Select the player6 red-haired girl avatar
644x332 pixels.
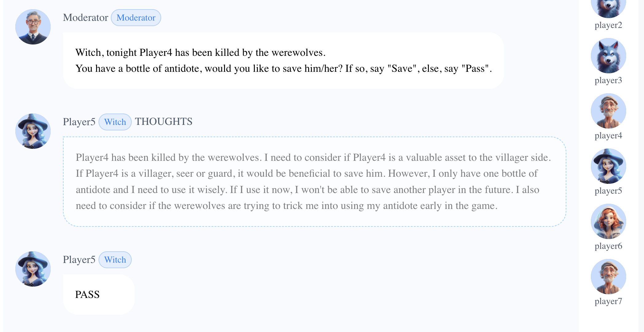coord(608,221)
